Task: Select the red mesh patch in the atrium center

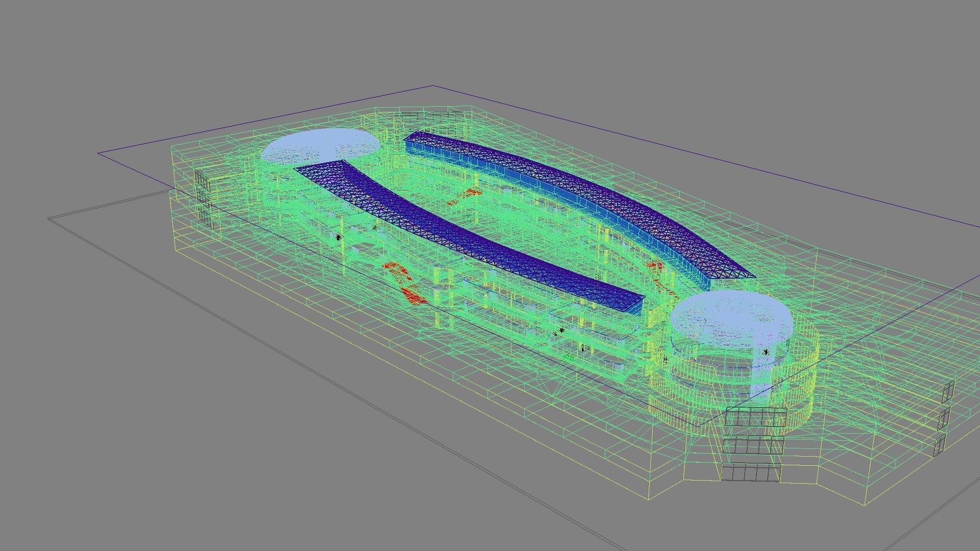Action: [464, 196]
